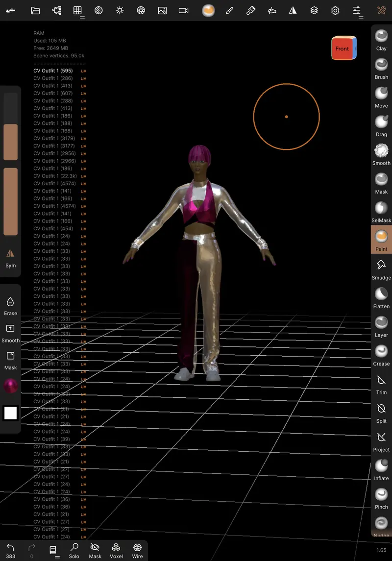Screen dimensions: 392x561
Task: Toggle Solo view mode
Action: click(x=74, y=550)
